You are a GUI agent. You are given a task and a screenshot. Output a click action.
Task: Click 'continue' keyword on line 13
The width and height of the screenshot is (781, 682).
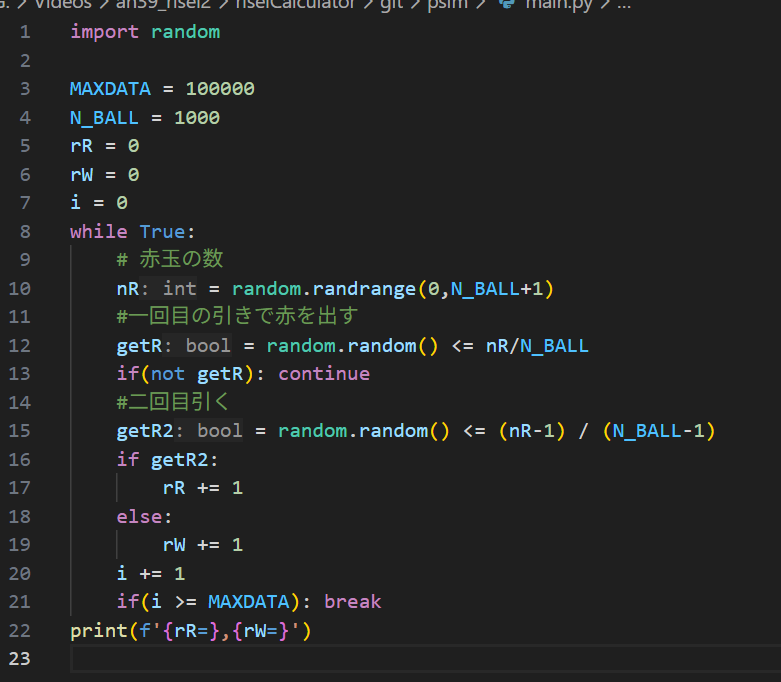click(x=324, y=374)
